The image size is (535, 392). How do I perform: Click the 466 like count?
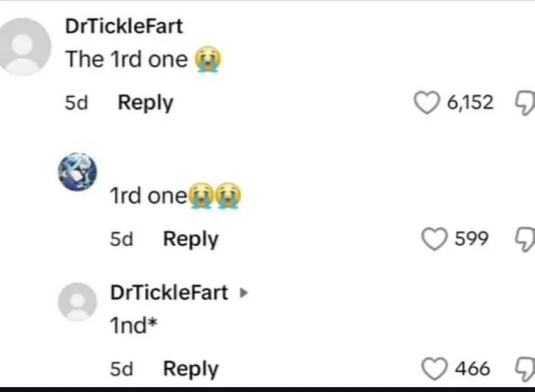click(472, 369)
